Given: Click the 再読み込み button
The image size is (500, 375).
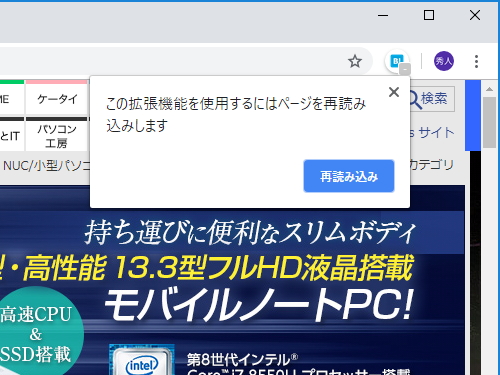Looking at the screenshot, I should pos(349,176).
